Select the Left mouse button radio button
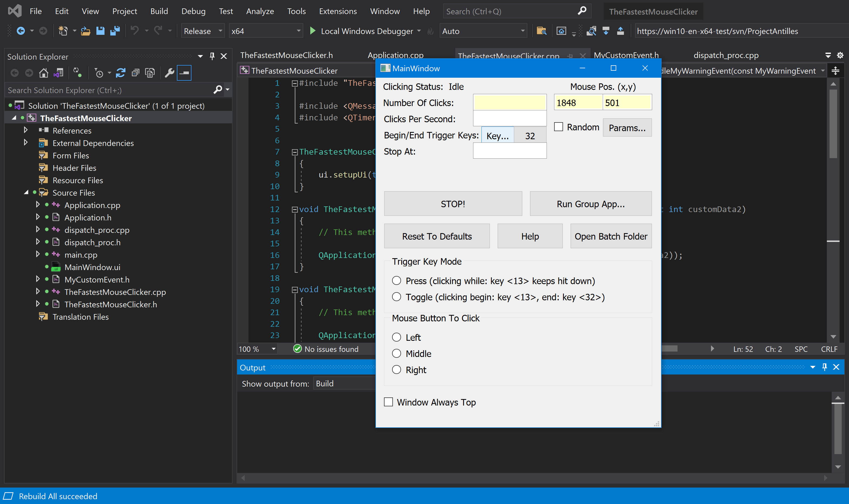This screenshot has height=504, width=849. click(396, 337)
